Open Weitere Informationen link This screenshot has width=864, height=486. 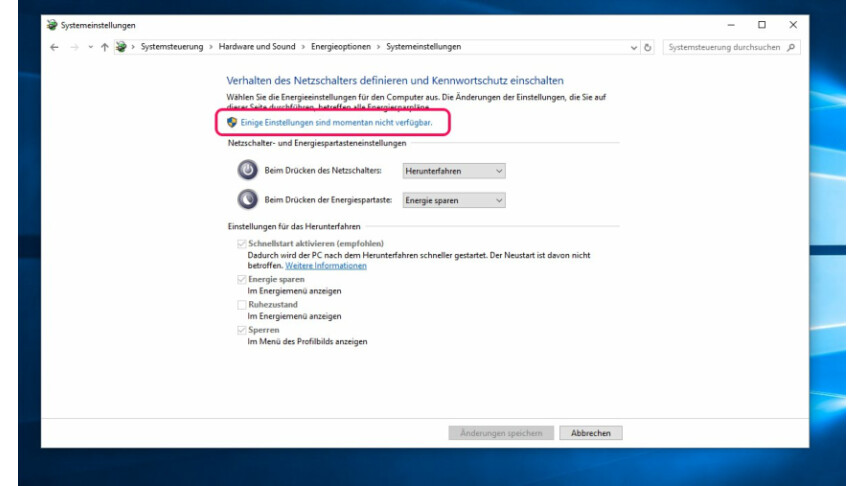[x=326, y=266]
